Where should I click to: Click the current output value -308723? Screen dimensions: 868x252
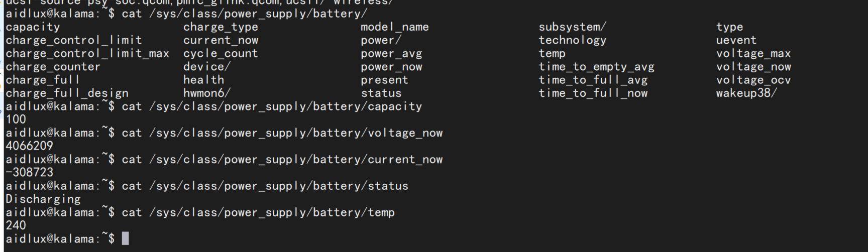click(29, 173)
